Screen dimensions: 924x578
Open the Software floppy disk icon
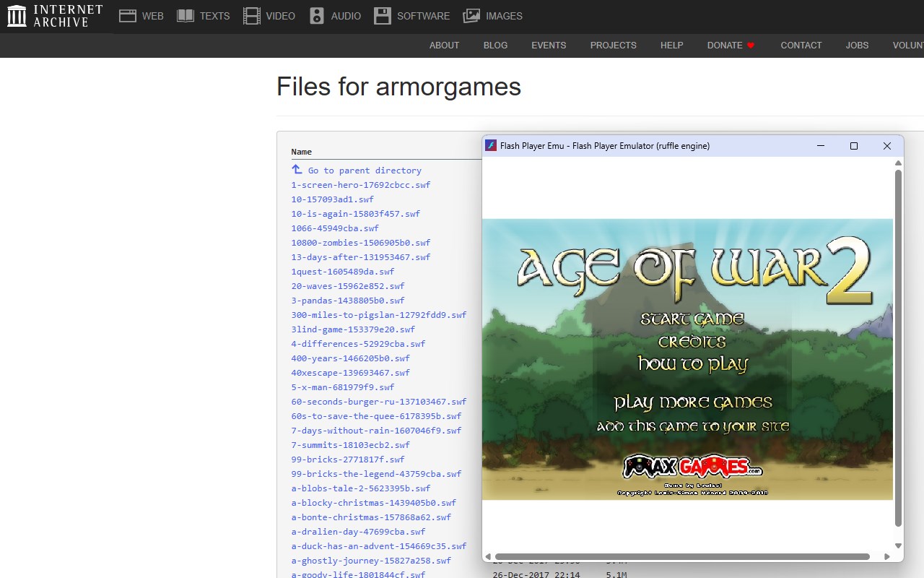pyautogui.click(x=383, y=16)
